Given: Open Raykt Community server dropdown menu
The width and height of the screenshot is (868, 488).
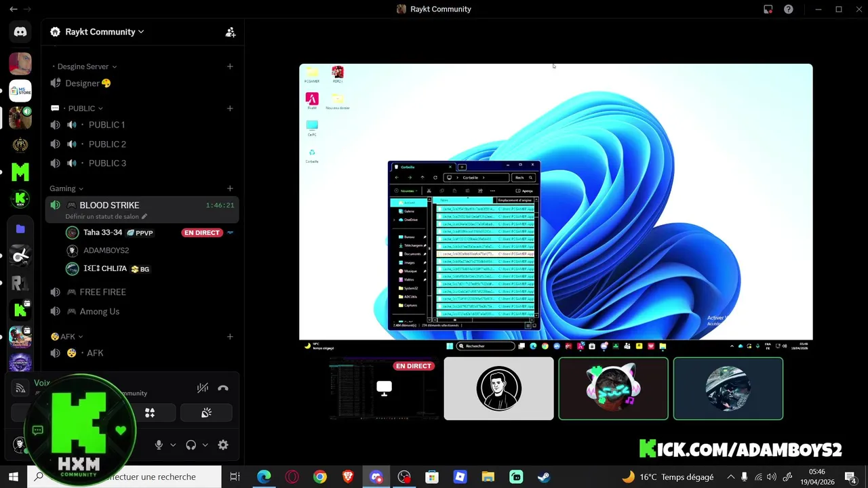Looking at the screenshot, I should pyautogui.click(x=105, y=32).
